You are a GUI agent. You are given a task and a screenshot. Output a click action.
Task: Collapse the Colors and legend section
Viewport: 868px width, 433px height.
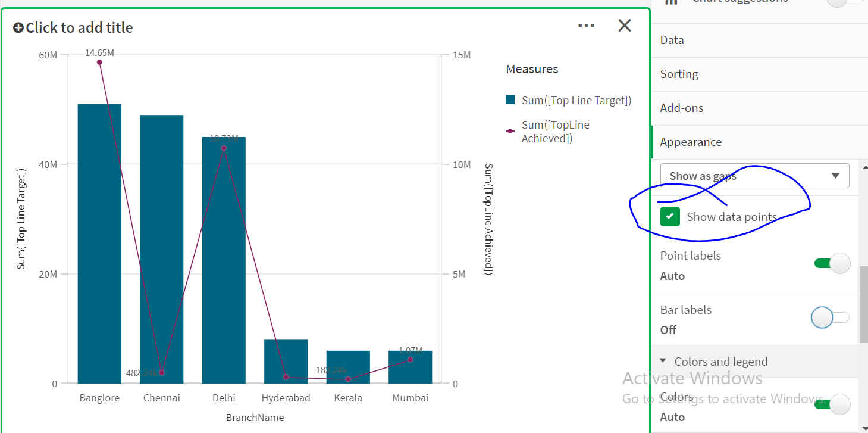tap(663, 362)
